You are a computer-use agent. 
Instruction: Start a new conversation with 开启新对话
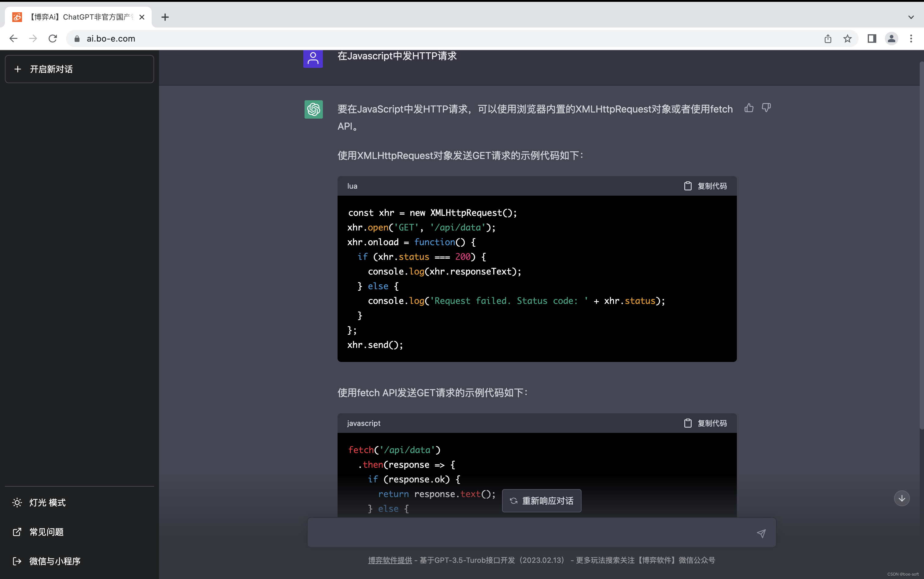pos(79,69)
